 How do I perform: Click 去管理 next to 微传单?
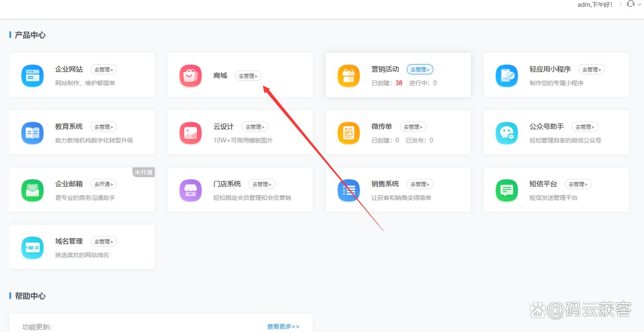tap(413, 127)
